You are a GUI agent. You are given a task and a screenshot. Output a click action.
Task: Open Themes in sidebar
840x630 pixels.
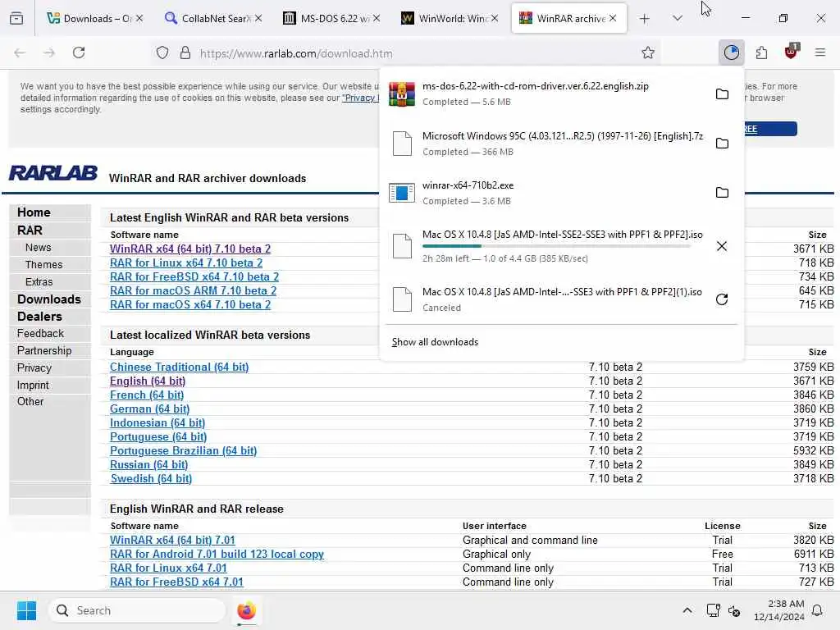[x=44, y=265]
